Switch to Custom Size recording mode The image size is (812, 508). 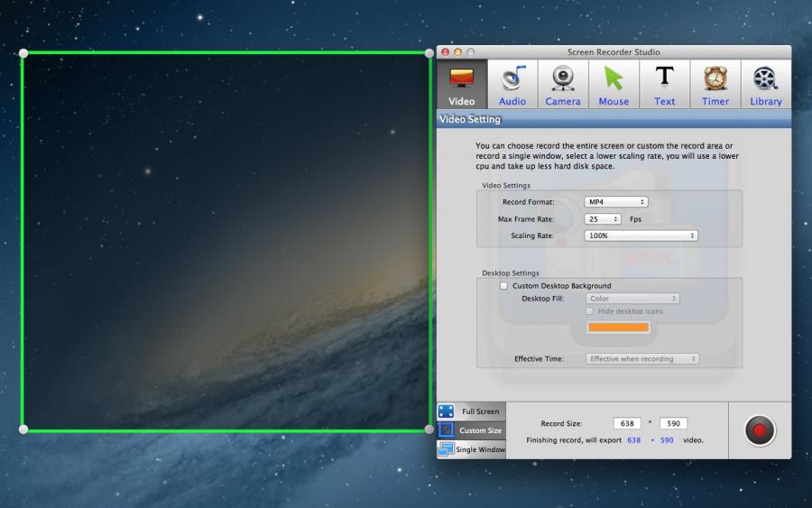click(x=471, y=430)
